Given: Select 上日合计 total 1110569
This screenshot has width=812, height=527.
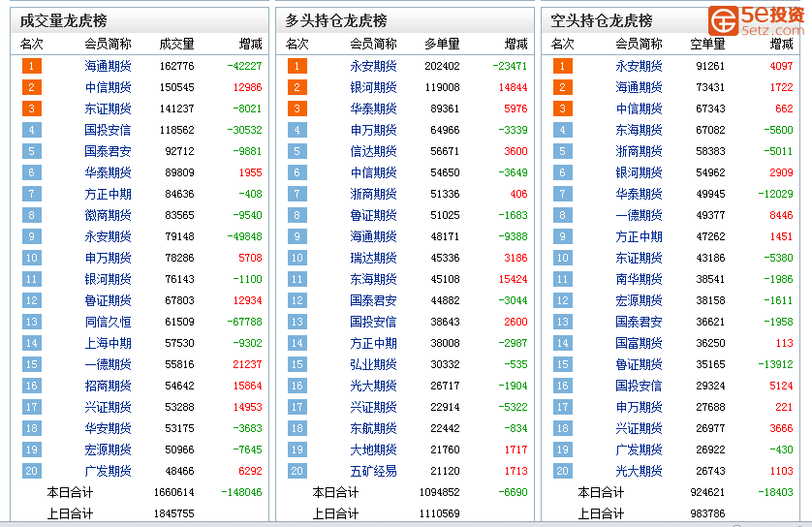Looking at the screenshot, I should (x=440, y=513).
